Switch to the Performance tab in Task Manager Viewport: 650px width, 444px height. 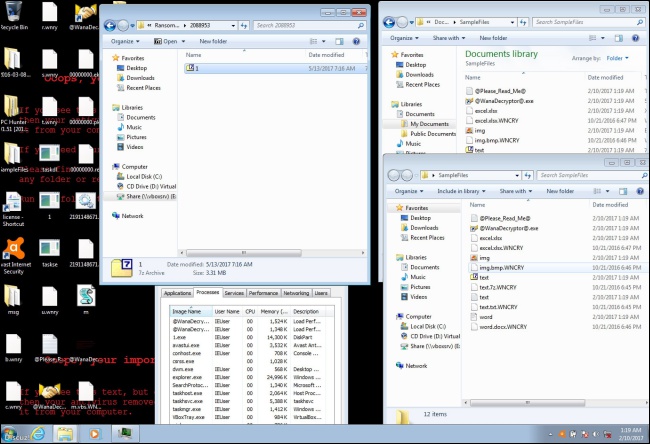(x=263, y=293)
